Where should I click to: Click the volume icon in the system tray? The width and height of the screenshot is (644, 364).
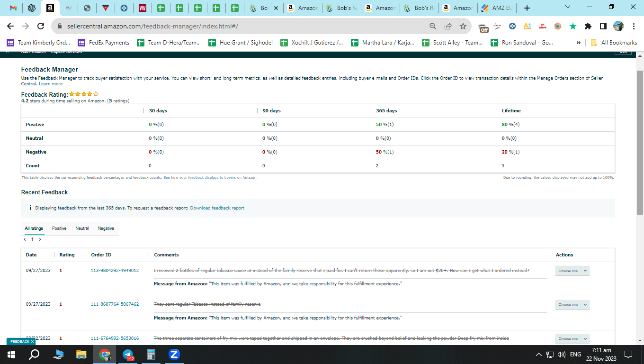pos(562,354)
